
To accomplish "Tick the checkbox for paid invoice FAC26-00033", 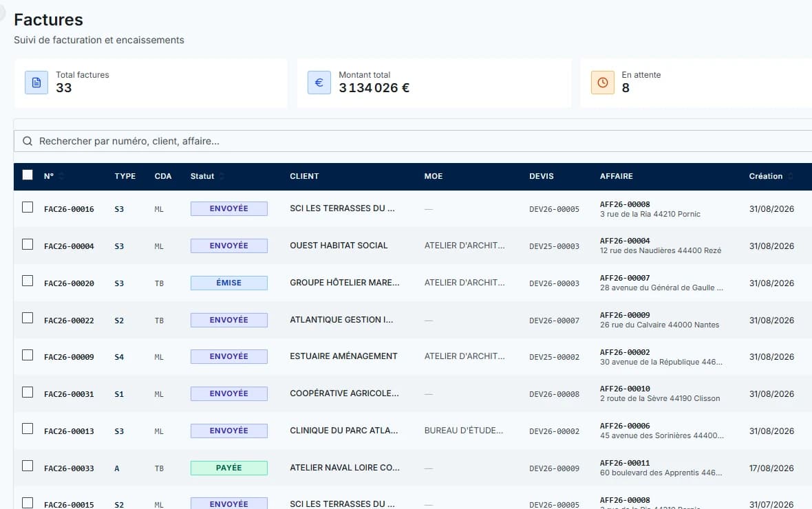I will pos(28,466).
